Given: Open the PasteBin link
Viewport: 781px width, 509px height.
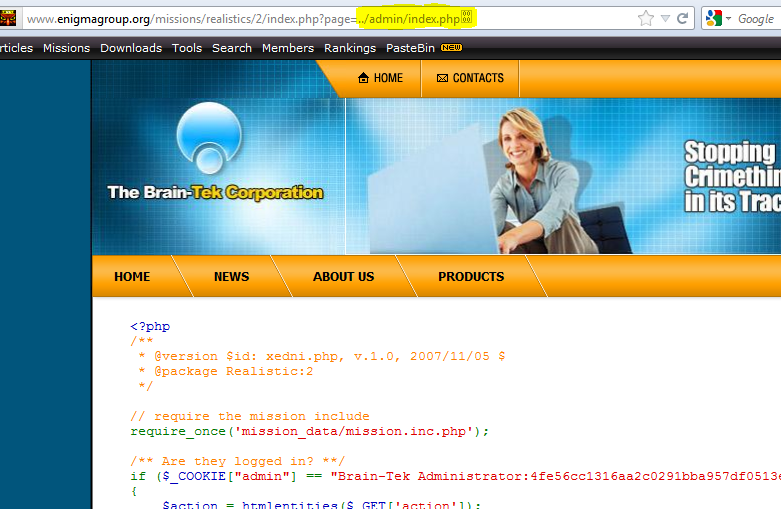Looking at the screenshot, I should [410, 48].
